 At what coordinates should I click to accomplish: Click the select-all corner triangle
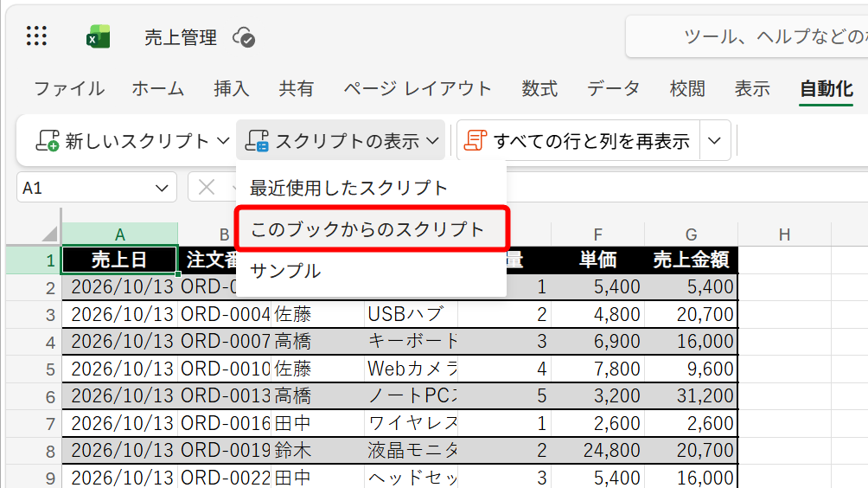point(48,234)
